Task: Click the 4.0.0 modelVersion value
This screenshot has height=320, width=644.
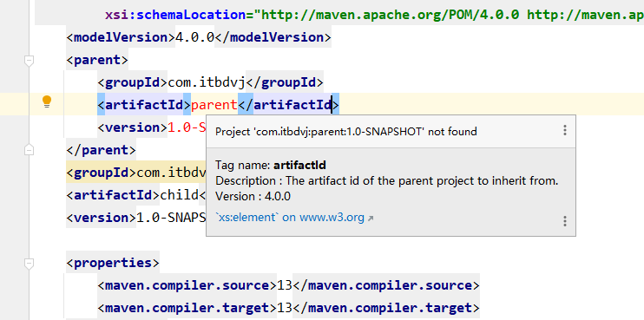Action: [194, 37]
